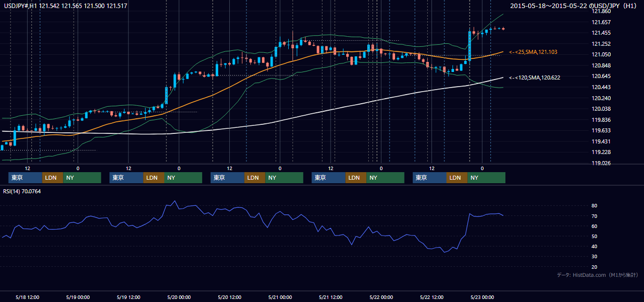Click RSI scale value 40
This screenshot has height=302, width=644.
click(595, 246)
